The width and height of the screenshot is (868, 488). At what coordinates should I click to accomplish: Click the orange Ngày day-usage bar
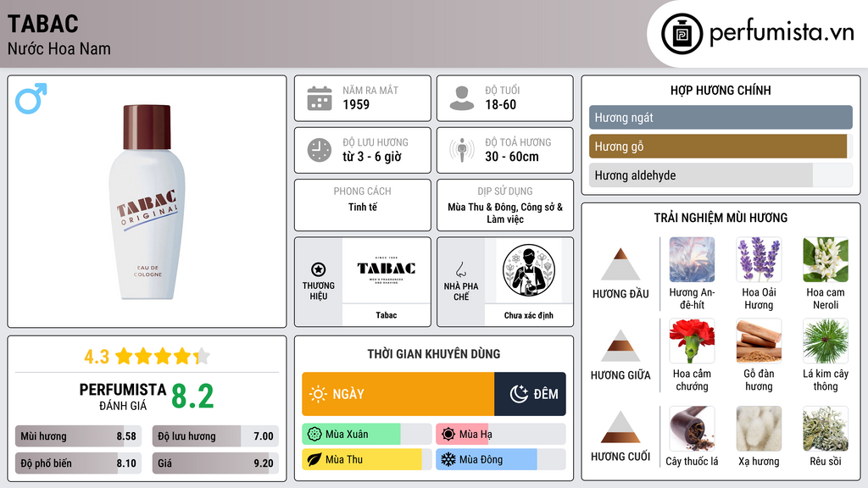pos(398,394)
